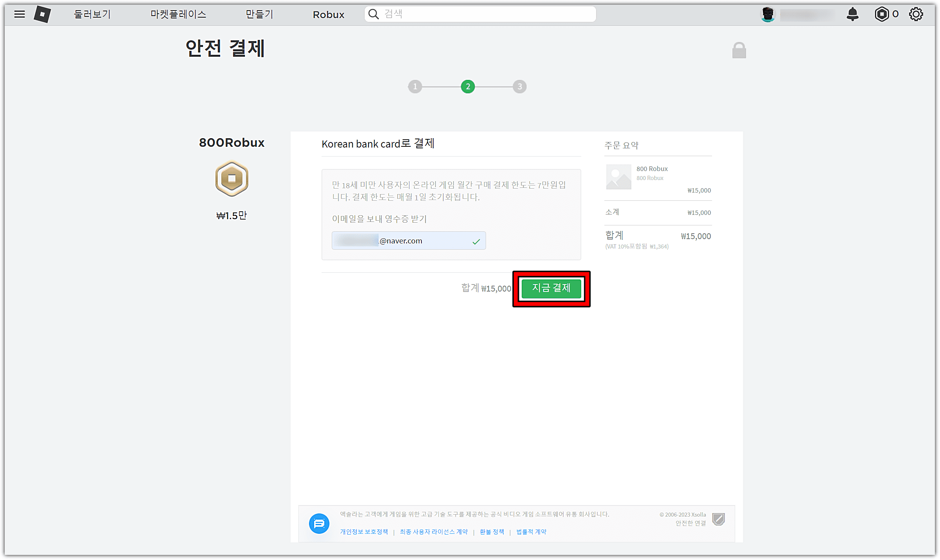Open the notifications bell icon
940x560 pixels.
coord(853,14)
